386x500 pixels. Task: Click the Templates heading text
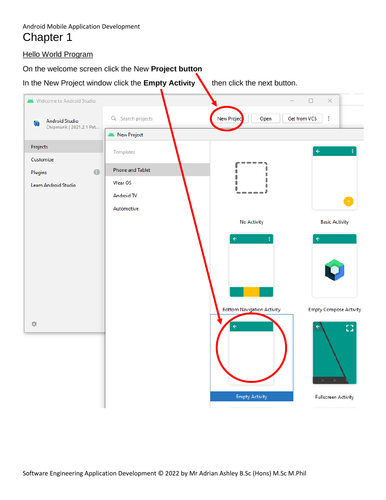coord(124,152)
